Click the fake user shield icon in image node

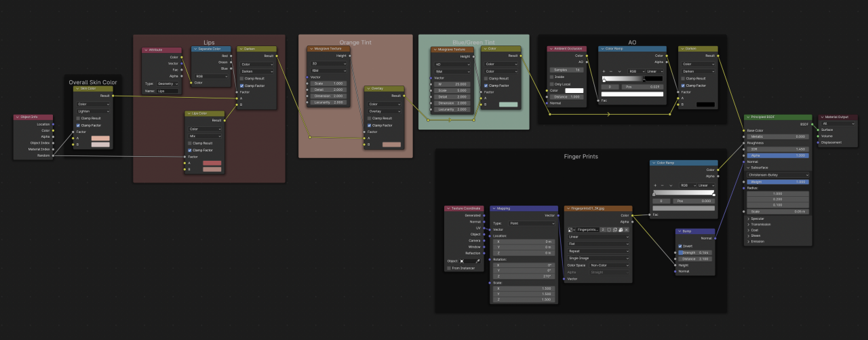608,229
